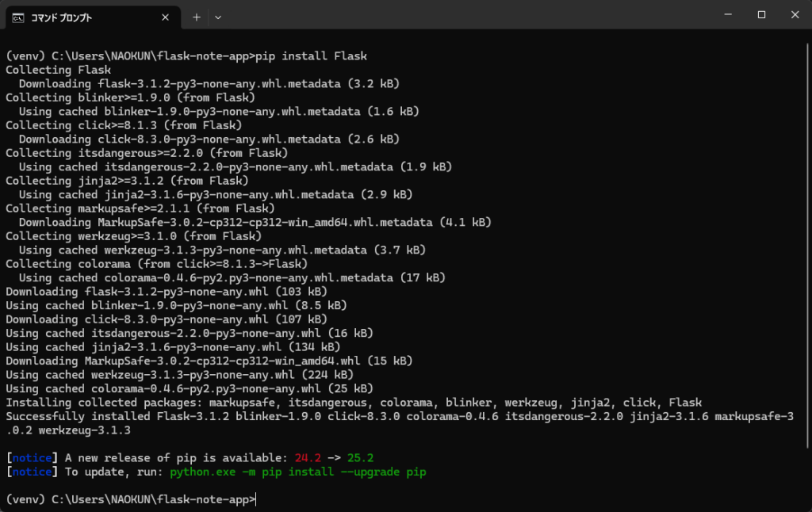Click 'Installing collected packages' line
Viewport: 812px width, 512px height.
(354, 403)
